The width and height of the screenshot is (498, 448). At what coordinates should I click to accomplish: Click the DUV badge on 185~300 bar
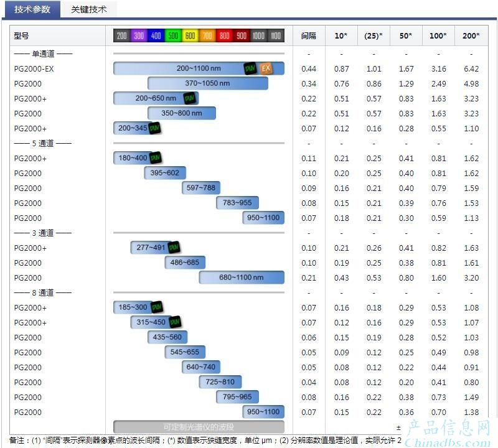click(x=157, y=307)
